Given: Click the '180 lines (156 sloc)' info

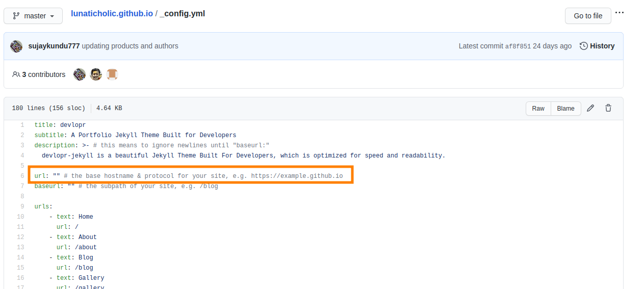Looking at the screenshot, I should coord(48,108).
